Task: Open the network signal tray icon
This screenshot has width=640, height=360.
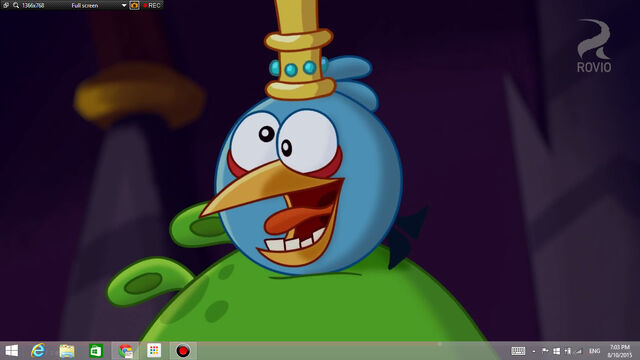Action: (578, 351)
